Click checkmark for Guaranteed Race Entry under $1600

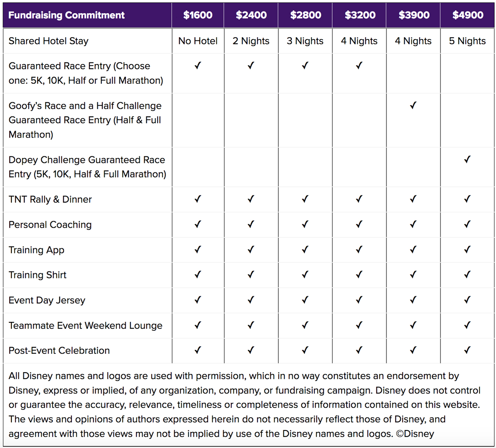(x=198, y=65)
